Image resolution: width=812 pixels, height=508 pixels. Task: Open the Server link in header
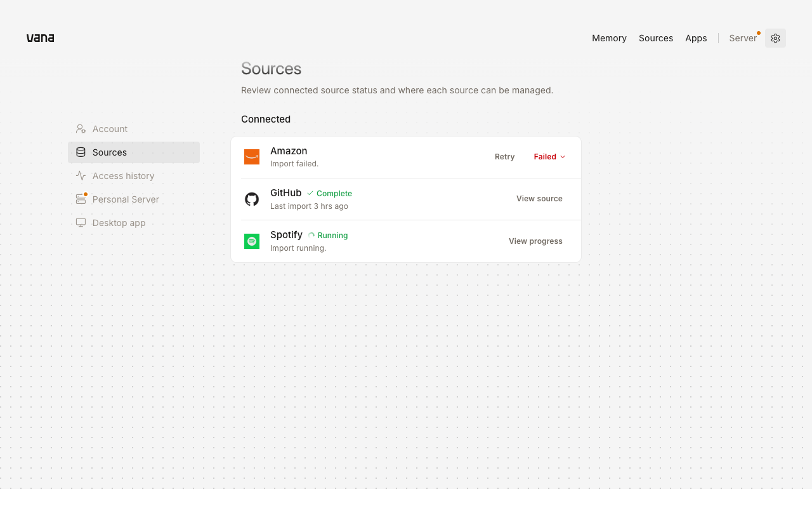click(x=743, y=38)
